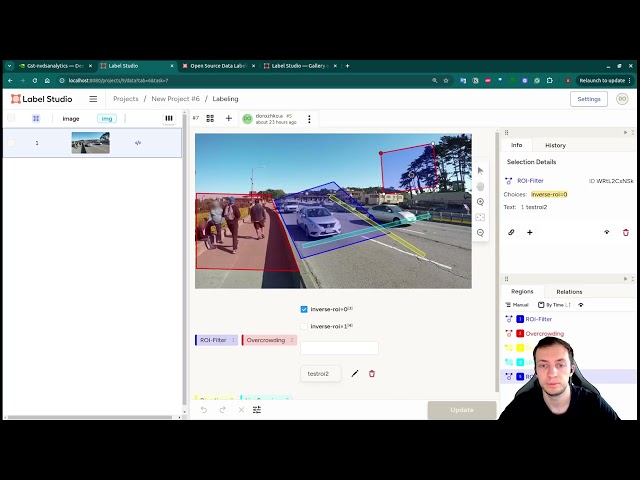Zoom the image to fit
The image size is (640, 480).
click(x=480, y=217)
